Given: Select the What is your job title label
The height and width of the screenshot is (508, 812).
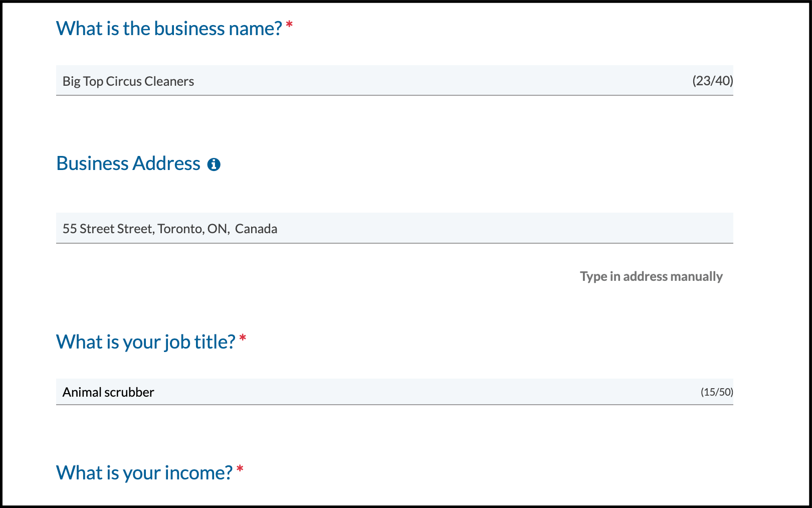Looking at the screenshot, I should [x=145, y=342].
